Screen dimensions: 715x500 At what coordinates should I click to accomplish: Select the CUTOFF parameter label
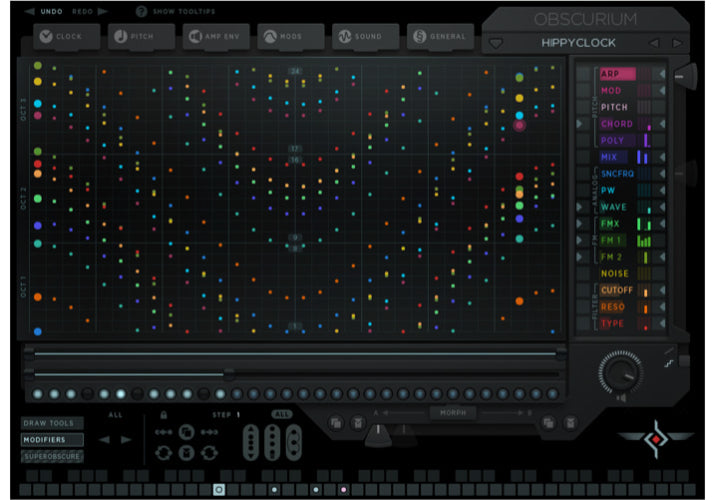click(616, 290)
